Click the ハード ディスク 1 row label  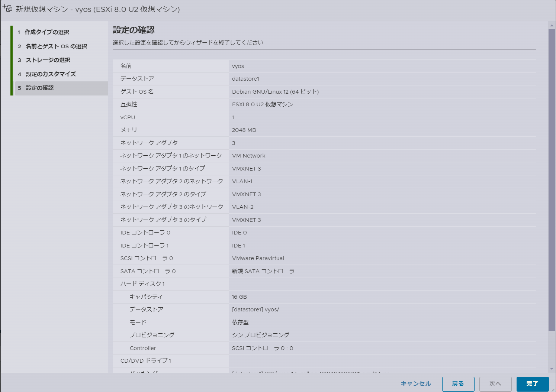tap(142, 284)
